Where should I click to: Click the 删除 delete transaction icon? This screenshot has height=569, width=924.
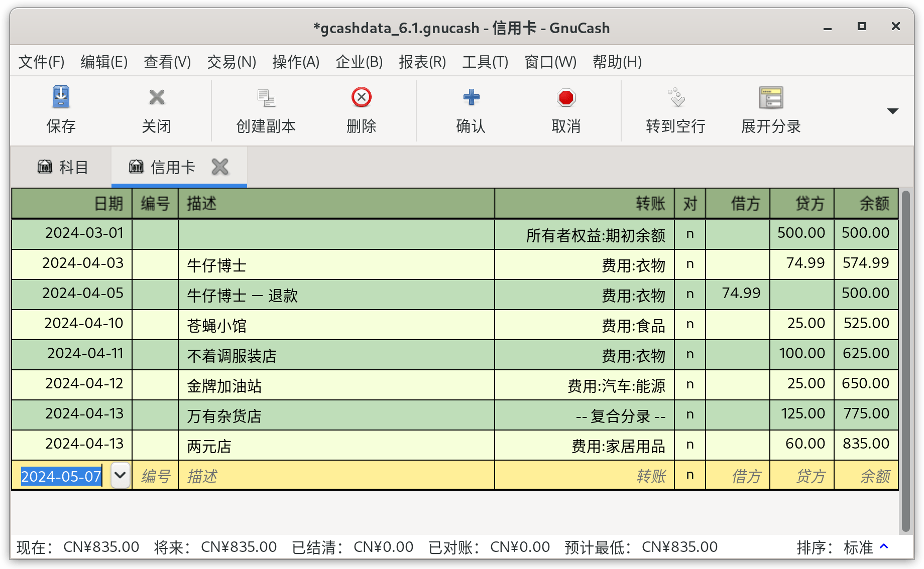coord(362,97)
